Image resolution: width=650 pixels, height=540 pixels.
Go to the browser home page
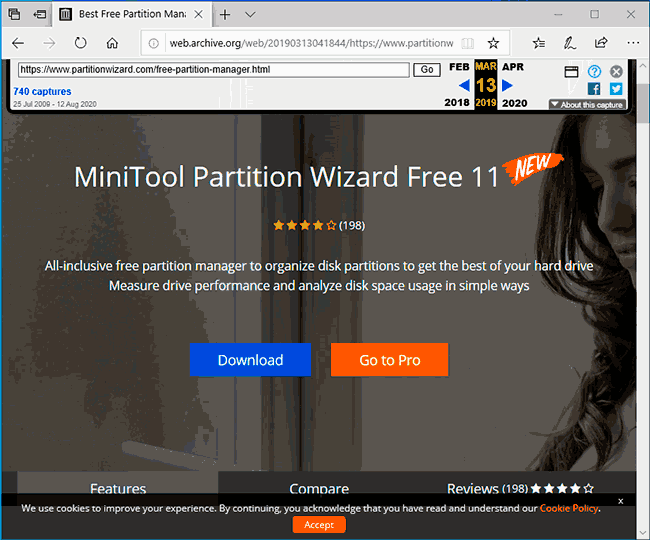[112, 43]
